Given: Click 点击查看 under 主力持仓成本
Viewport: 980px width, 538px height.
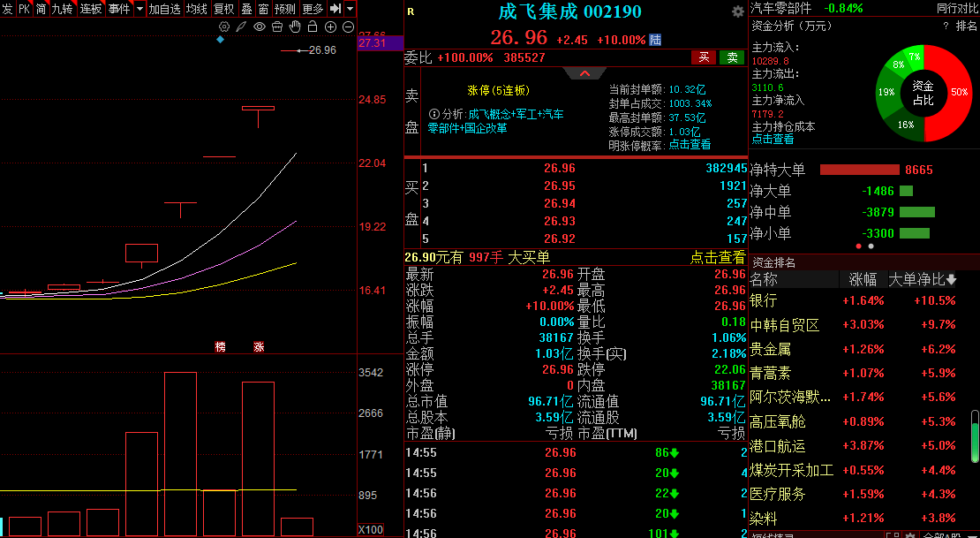Looking at the screenshot, I should (x=773, y=139).
